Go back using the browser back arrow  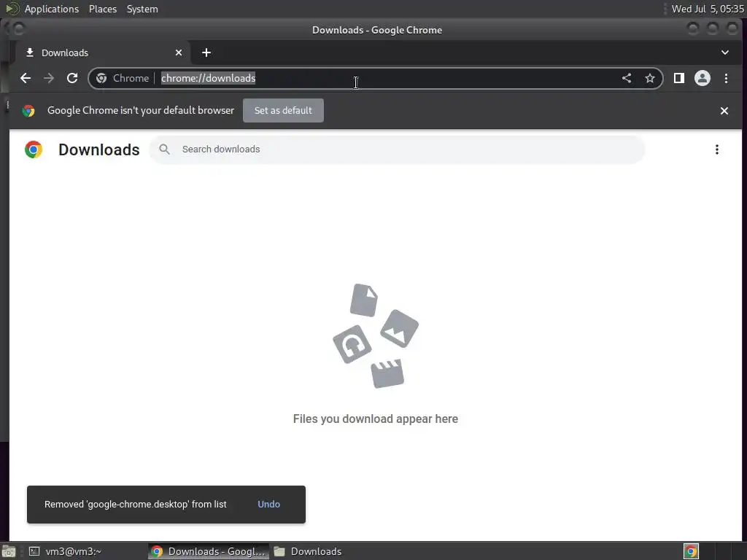click(x=26, y=78)
